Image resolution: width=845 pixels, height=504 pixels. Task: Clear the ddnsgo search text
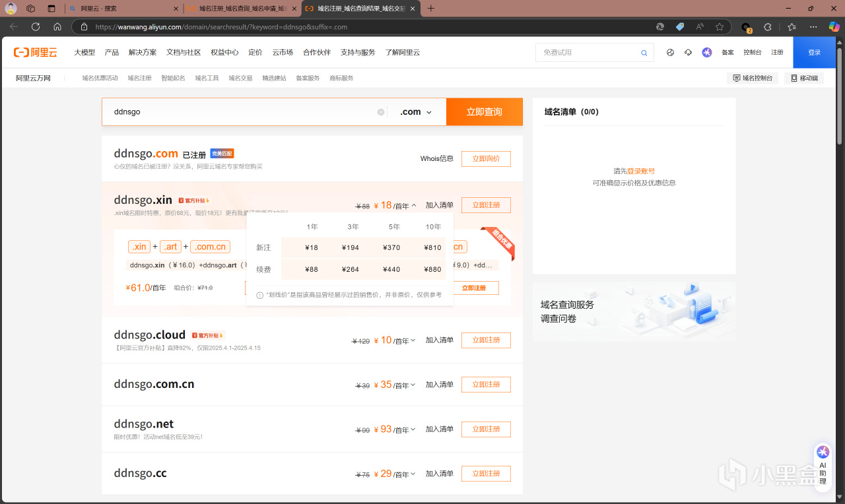click(381, 112)
